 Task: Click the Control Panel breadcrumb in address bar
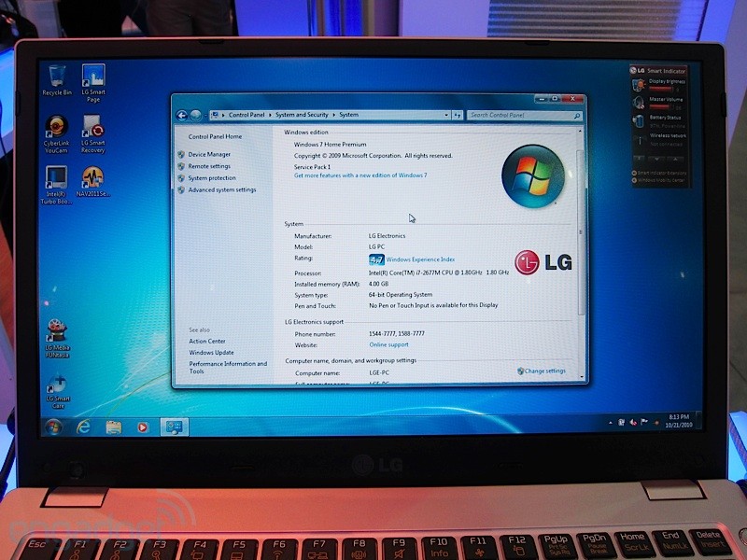(247, 115)
